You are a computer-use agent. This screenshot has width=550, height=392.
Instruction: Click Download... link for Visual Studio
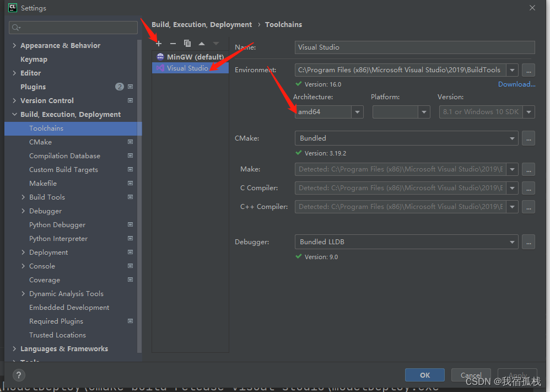click(517, 84)
